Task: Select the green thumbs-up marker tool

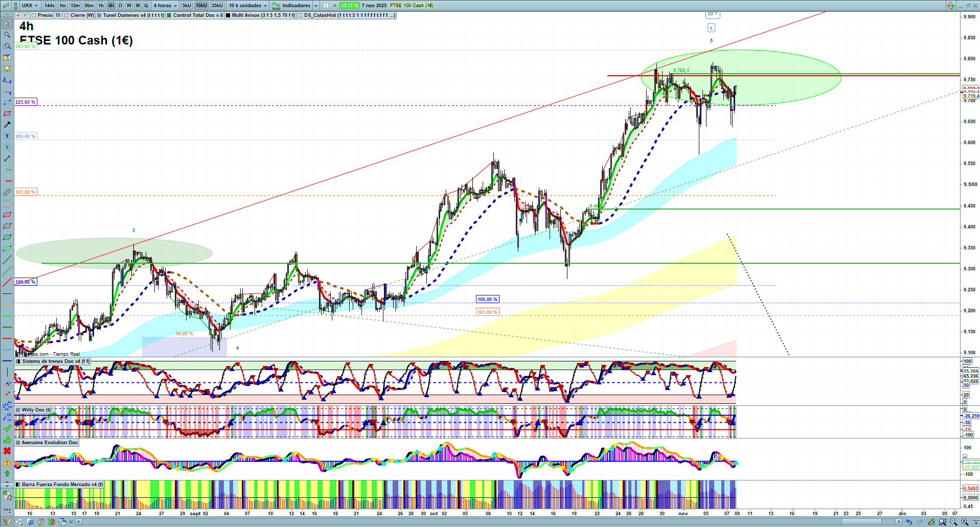Action: click(7, 440)
